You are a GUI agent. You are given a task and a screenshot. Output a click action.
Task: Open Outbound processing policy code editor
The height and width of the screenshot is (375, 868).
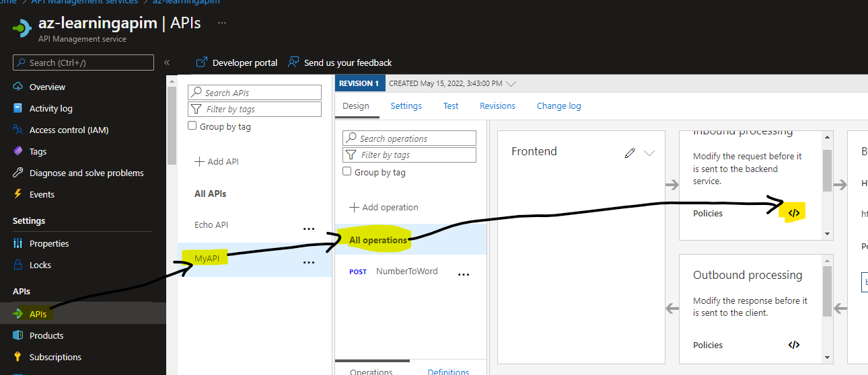[794, 345]
